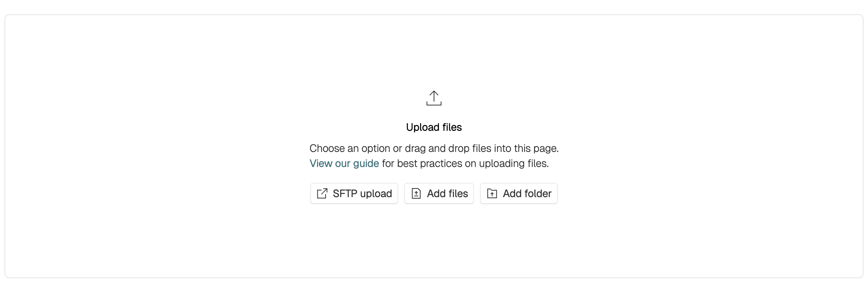Click the word guide in the link
Viewport: 868px width, 288px height.
[x=366, y=164]
